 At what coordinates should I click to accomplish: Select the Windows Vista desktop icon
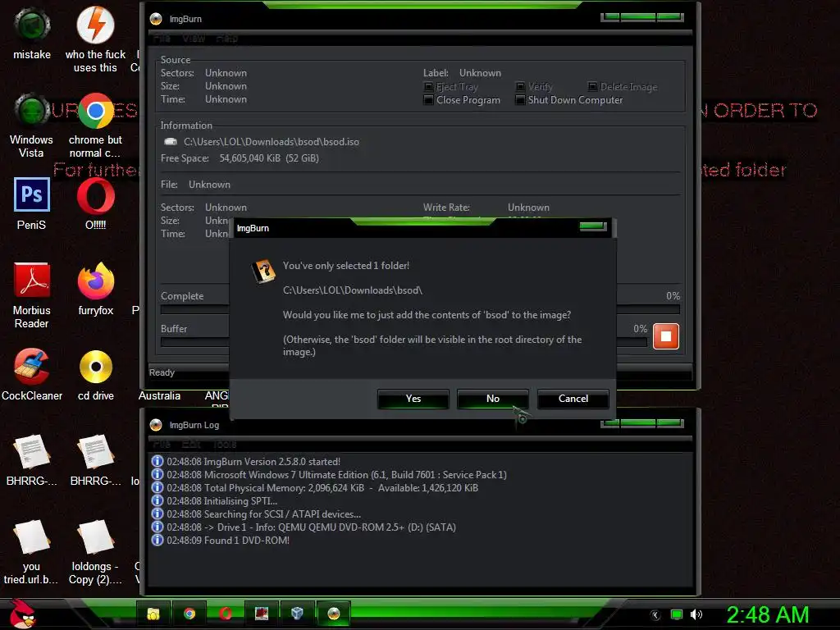[x=32, y=126]
